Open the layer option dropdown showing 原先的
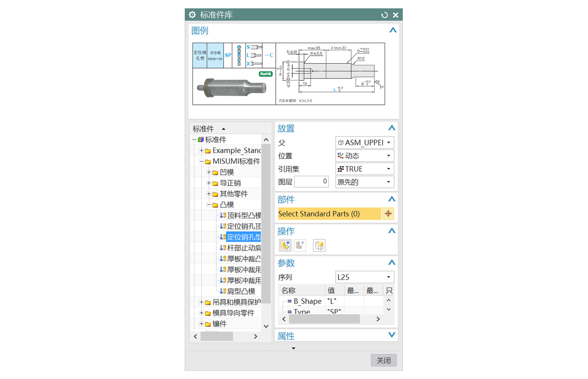588x379 pixels. (x=365, y=182)
